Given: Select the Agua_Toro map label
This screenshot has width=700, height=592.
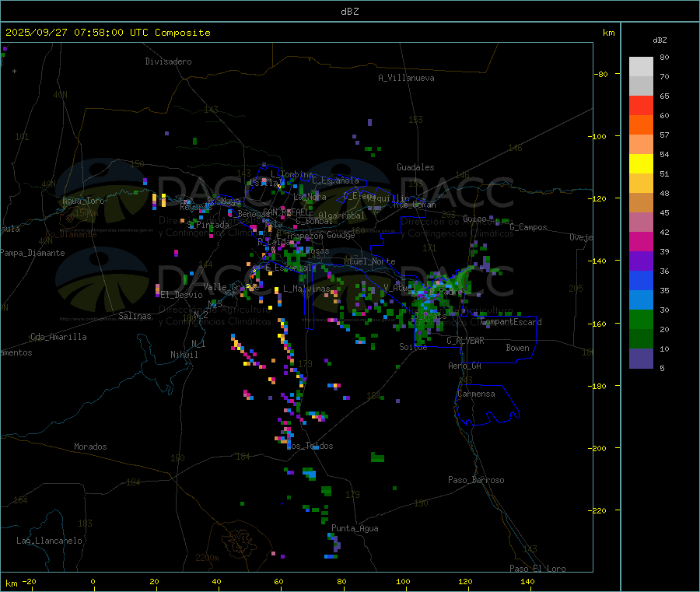Looking at the screenshot, I should point(83,201).
